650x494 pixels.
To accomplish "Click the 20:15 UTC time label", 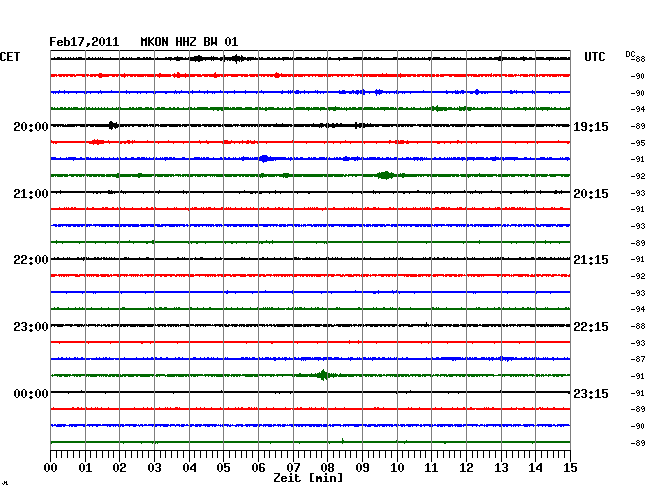I will pos(591,194).
